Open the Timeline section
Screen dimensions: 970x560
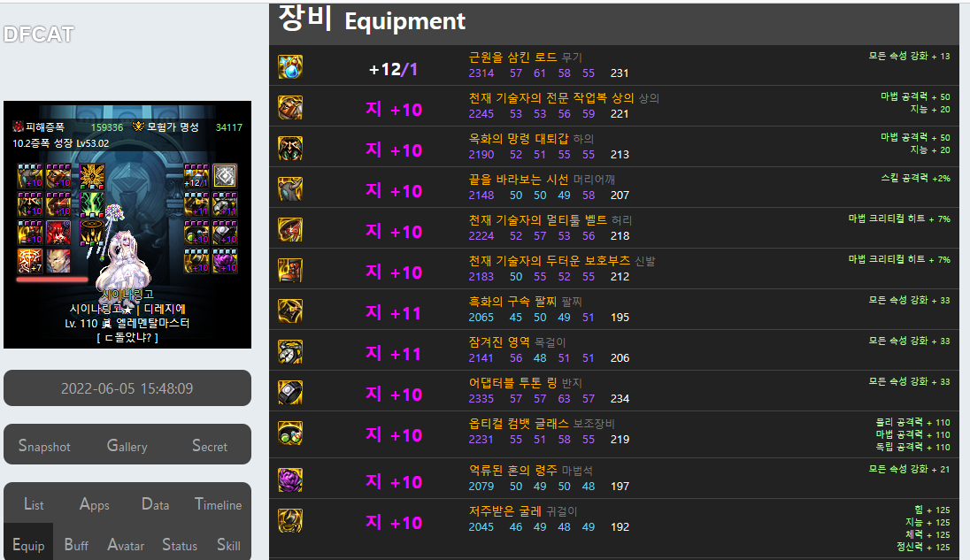click(218, 504)
